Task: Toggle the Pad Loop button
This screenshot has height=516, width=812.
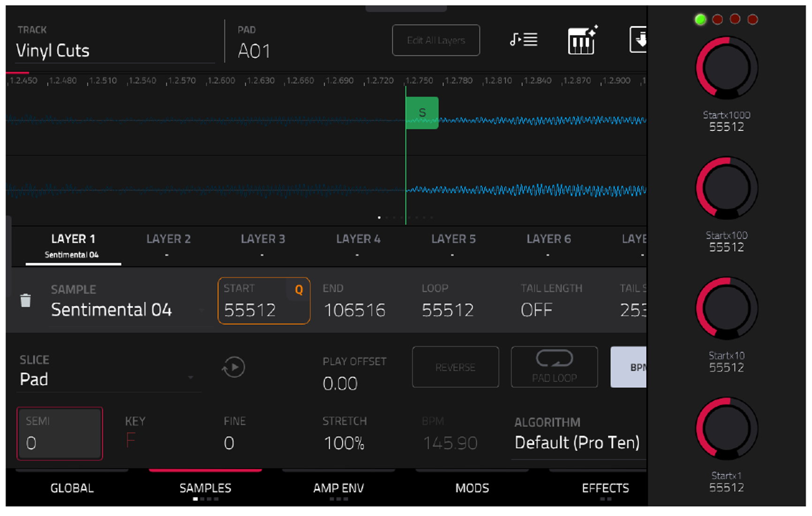Action: click(x=554, y=367)
